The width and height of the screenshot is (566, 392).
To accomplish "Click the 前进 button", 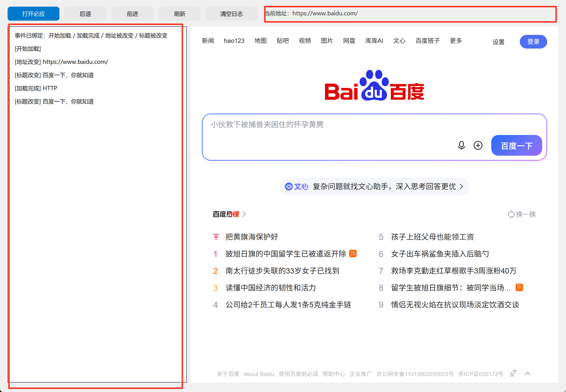I will click(133, 14).
